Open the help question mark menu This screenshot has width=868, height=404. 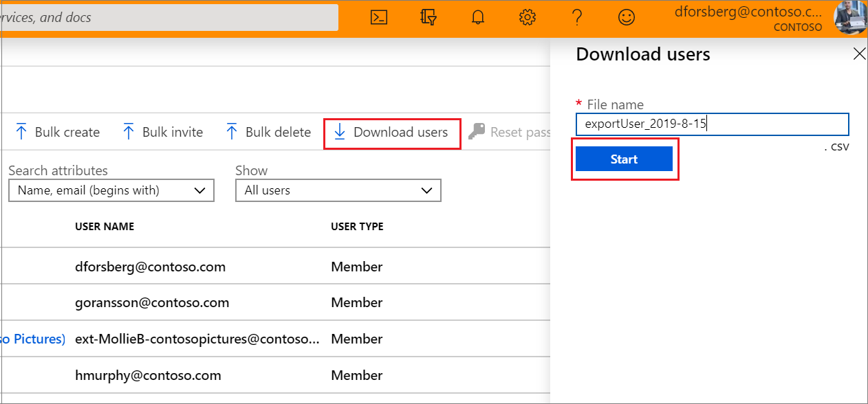point(577,17)
